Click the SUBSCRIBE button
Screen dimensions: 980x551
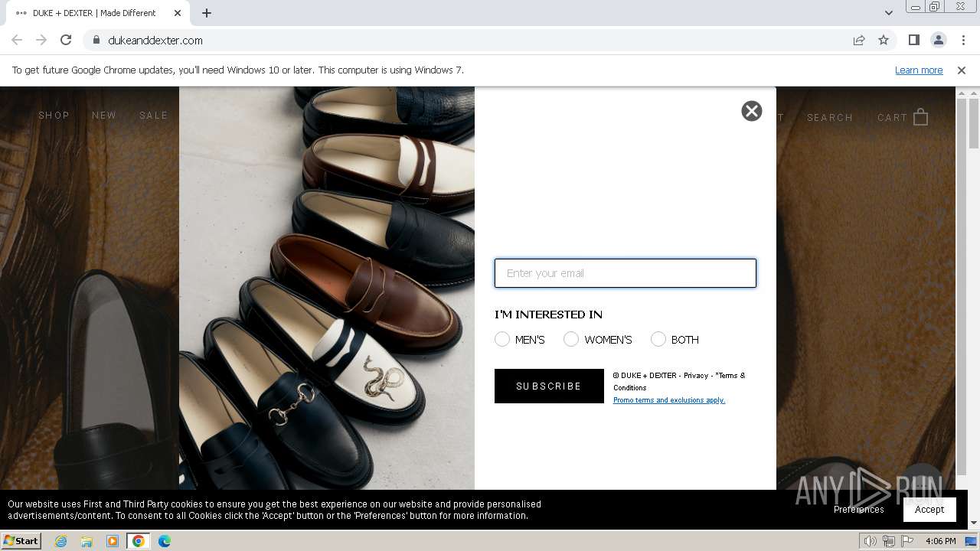pos(549,386)
